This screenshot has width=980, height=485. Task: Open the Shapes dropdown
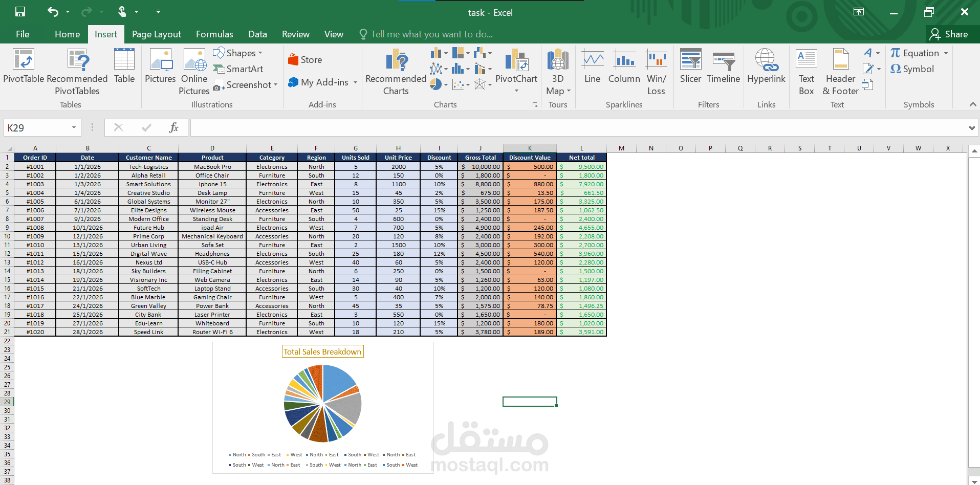point(238,53)
